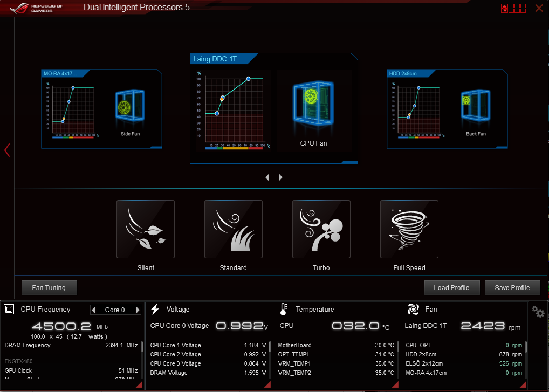The image size is (549, 392).
Task: Close the Dual Intelligent Processors window
Action: 539,8
